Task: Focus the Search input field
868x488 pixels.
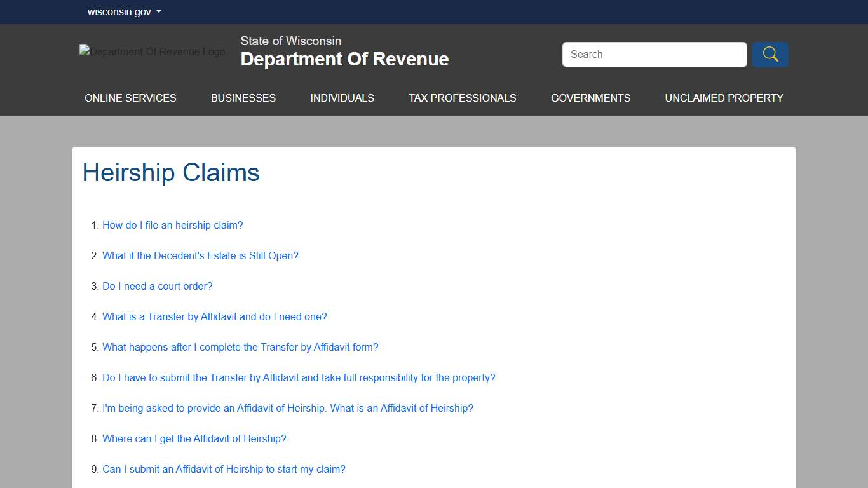Action: (x=654, y=55)
